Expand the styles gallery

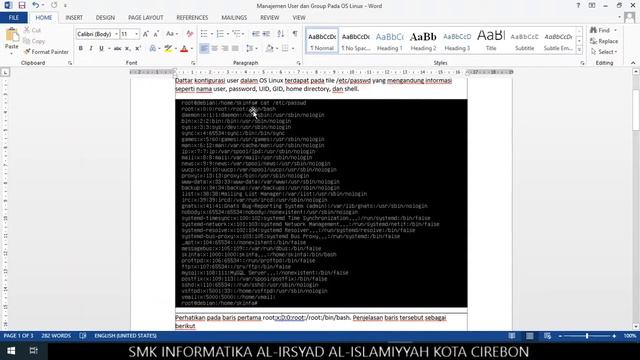click(x=579, y=50)
